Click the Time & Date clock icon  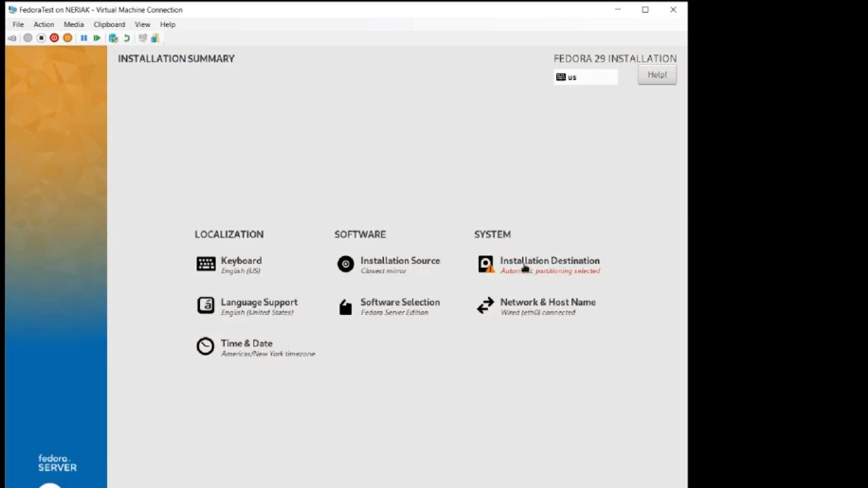tap(205, 346)
